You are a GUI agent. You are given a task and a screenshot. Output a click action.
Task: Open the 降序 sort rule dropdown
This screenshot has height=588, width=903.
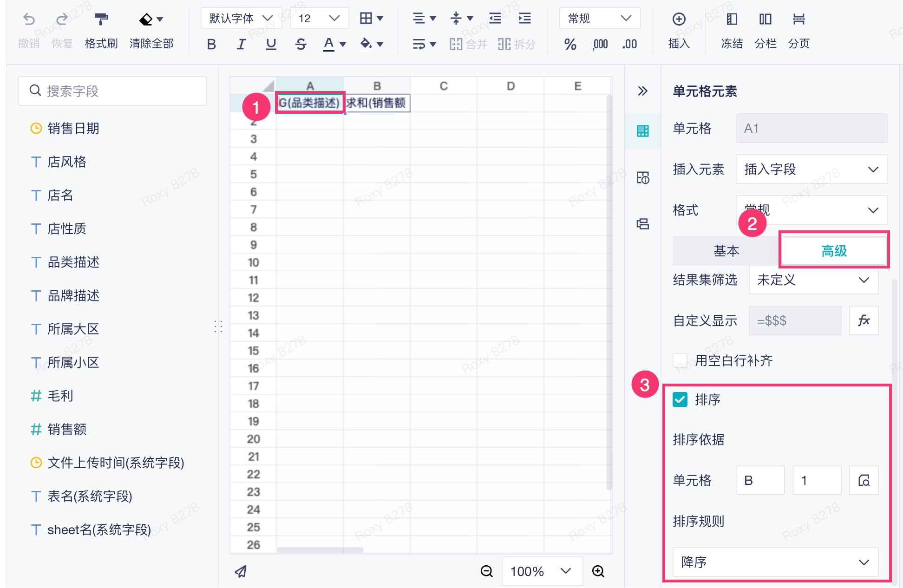pos(775,562)
